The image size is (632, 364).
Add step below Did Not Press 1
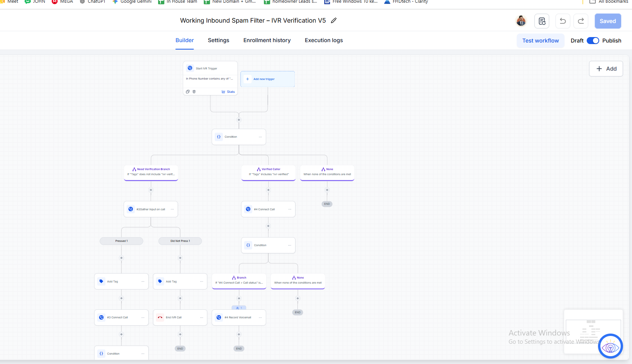click(180, 258)
